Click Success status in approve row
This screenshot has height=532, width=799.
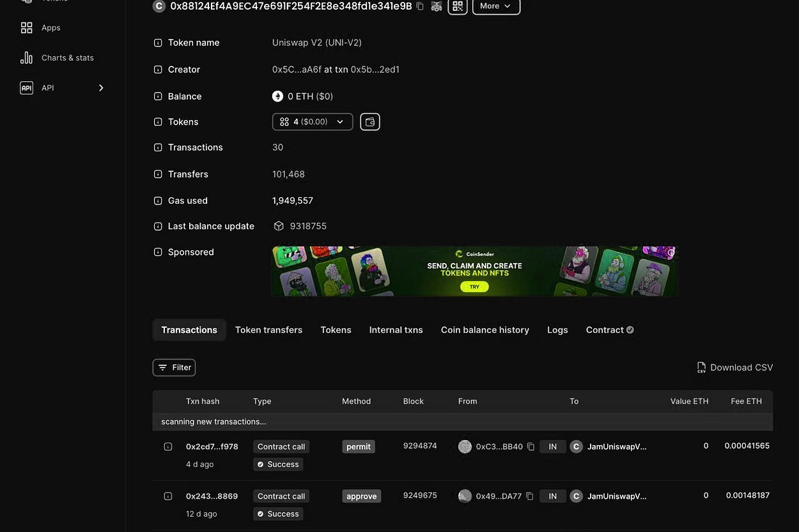[278, 513]
